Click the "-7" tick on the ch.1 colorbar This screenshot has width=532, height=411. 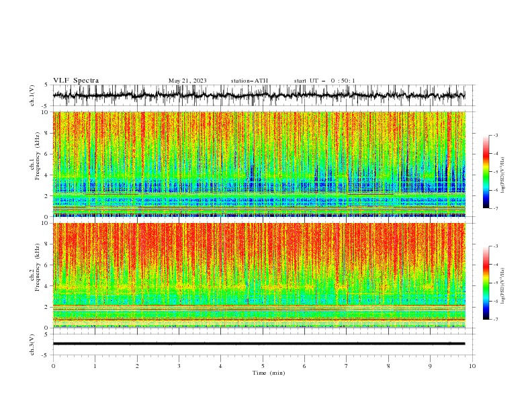point(495,208)
